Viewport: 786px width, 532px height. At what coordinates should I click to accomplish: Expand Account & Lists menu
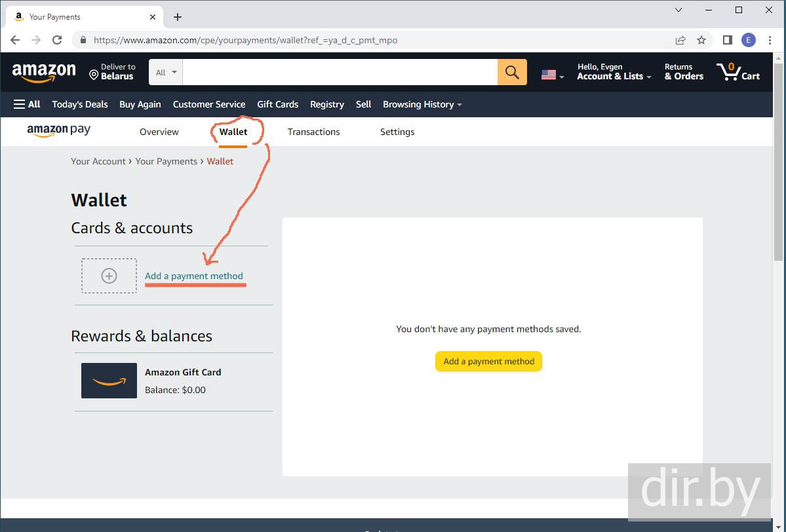(x=614, y=72)
